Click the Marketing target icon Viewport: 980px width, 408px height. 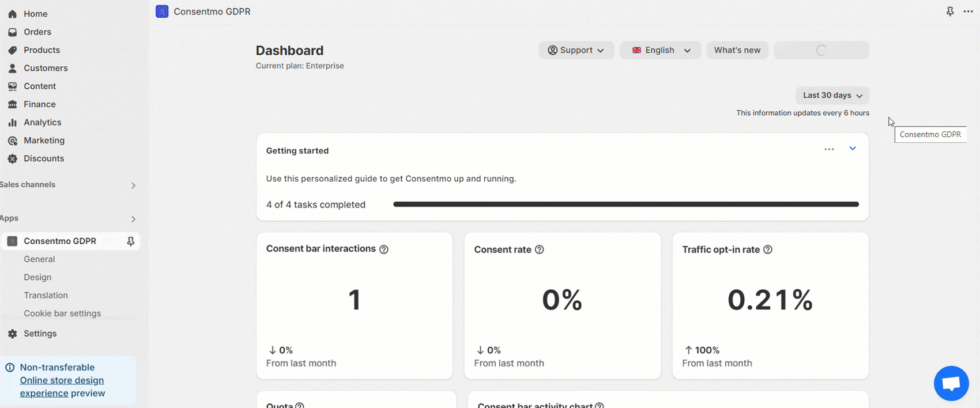tap(13, 141)
